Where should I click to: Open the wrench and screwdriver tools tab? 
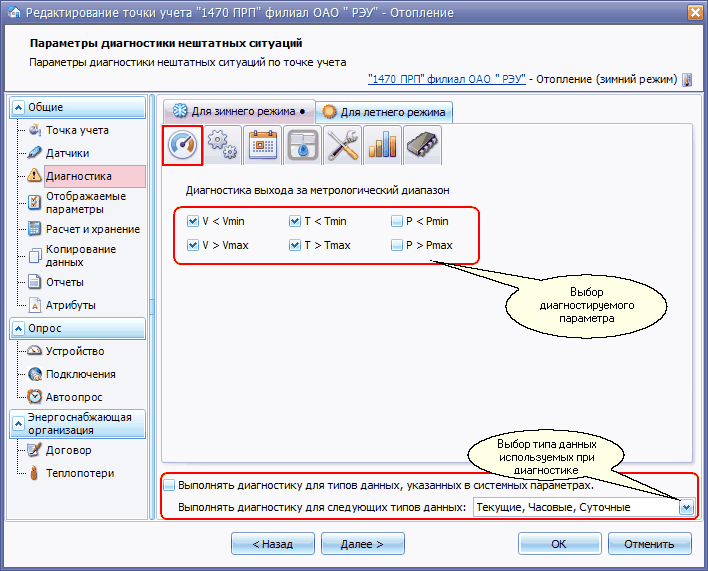[343, 145]
